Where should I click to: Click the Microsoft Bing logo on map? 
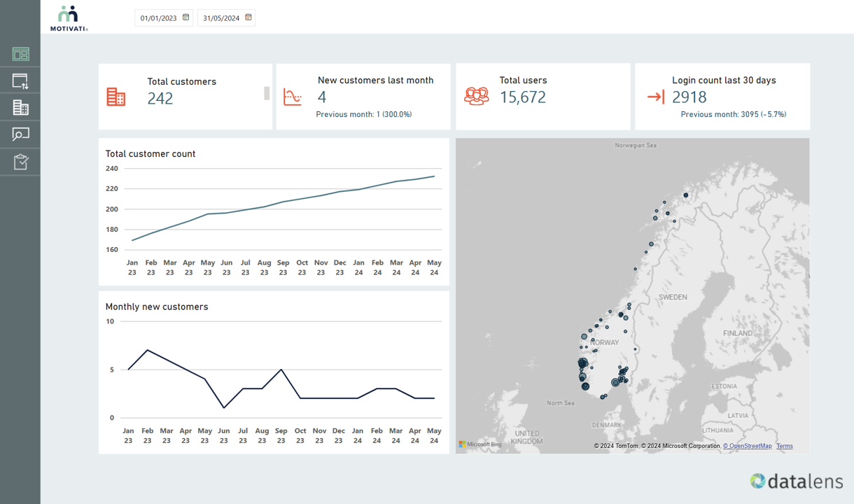(480, 444)
